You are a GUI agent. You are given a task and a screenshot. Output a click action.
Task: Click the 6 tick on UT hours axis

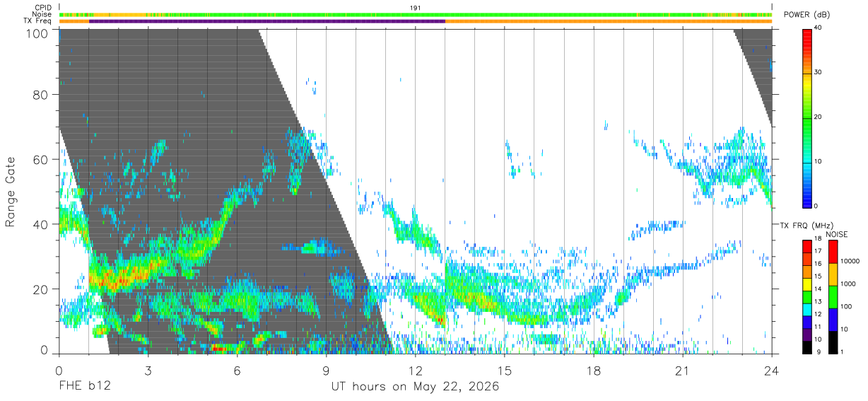(x=237, y=371)
